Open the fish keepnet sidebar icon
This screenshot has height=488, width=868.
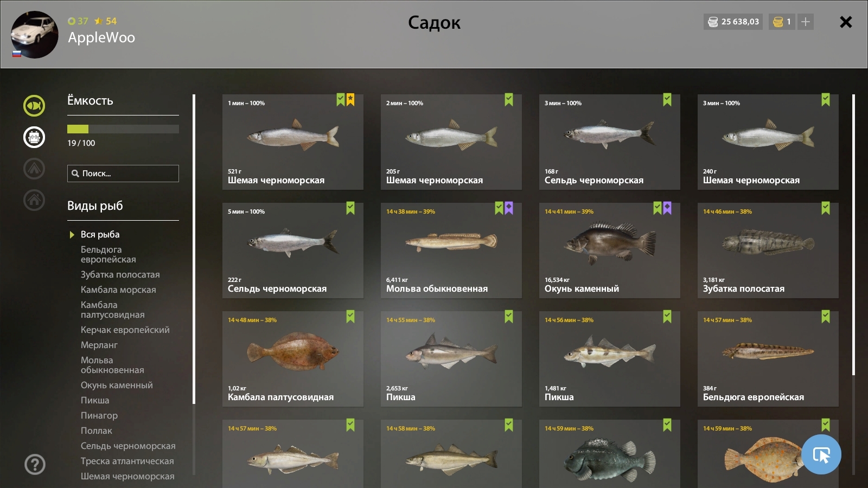(x=34, y=106)
